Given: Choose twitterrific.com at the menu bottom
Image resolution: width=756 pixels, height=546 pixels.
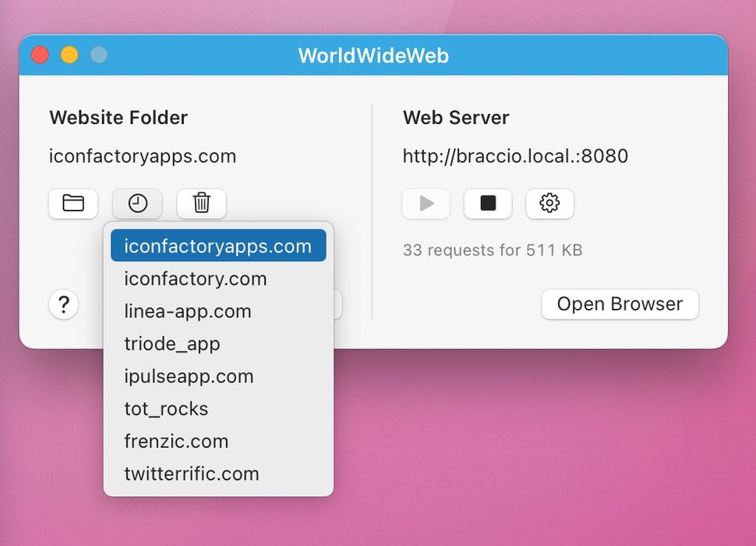Looking at the screenshot, I should coord(192,473).
